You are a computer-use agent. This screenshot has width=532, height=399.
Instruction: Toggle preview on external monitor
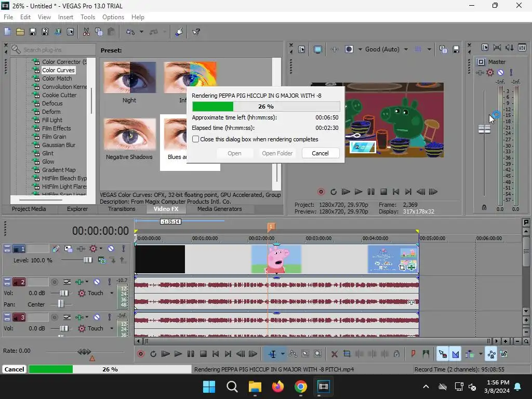click(x=318, y=49)
